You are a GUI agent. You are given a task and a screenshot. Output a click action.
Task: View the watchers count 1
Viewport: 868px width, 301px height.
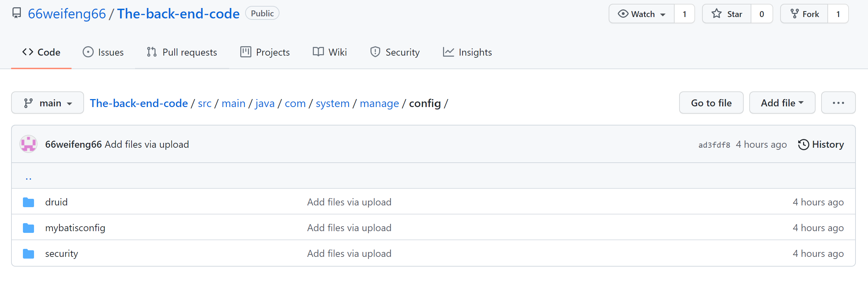684,14
